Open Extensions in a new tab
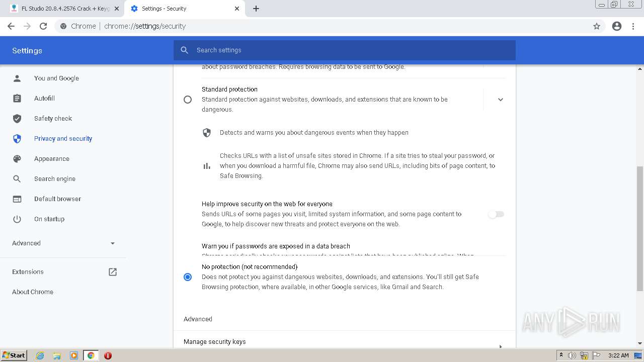The height and width of the screenshot is (362, 644). pos(63,272)
